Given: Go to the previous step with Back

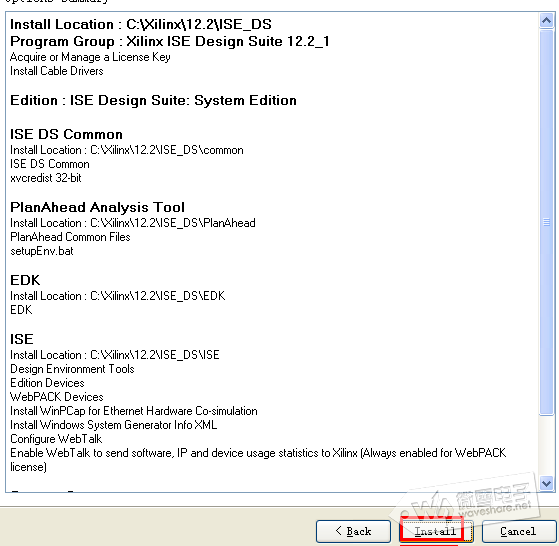Looking at the screenshot, I should pos(353,531).
